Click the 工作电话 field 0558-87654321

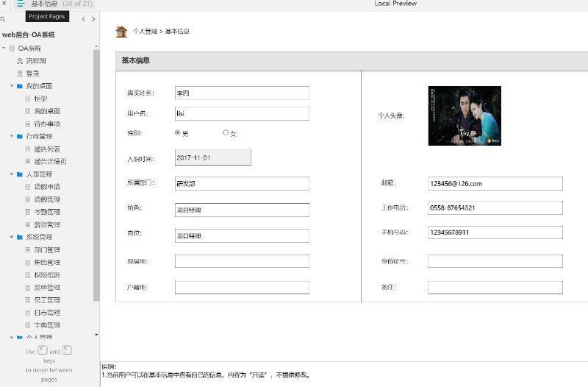(495, 207)
